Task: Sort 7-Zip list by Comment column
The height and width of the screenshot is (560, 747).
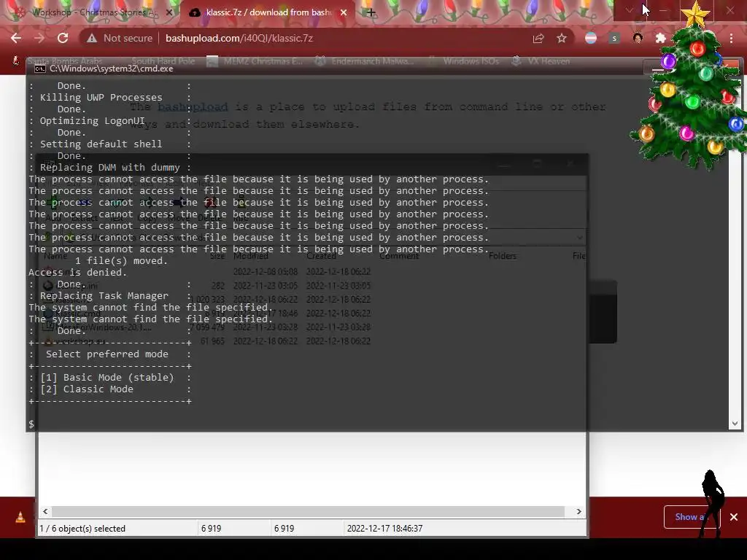Action: (399, 256)
